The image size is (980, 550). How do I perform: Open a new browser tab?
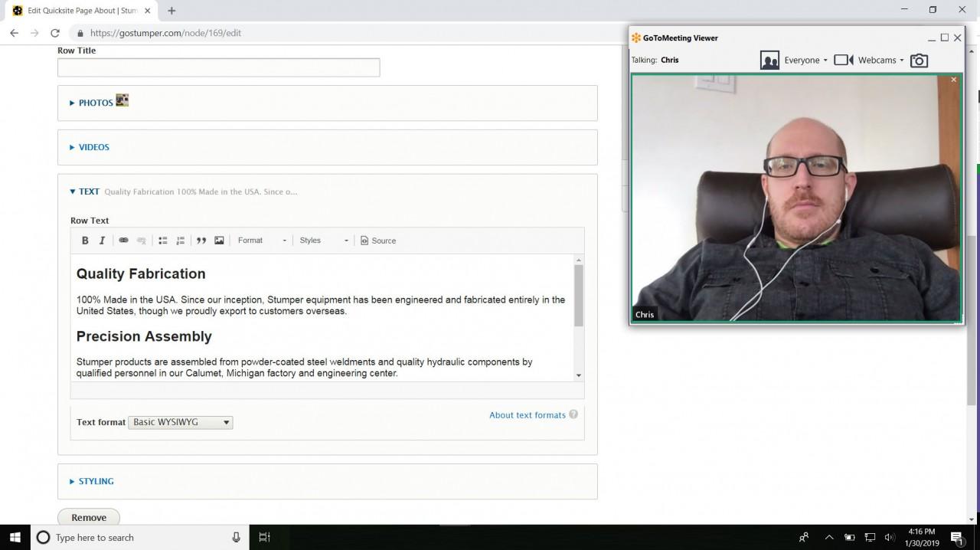click(171, 11)
